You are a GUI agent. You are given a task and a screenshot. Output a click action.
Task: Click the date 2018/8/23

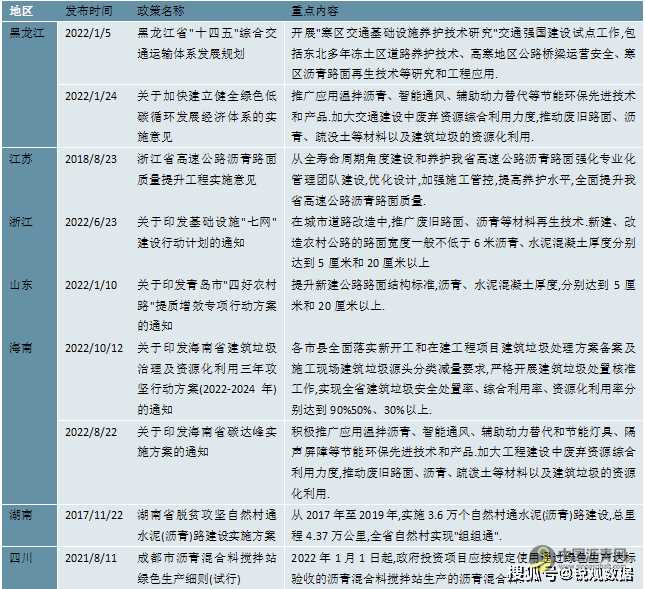[91, 159]
